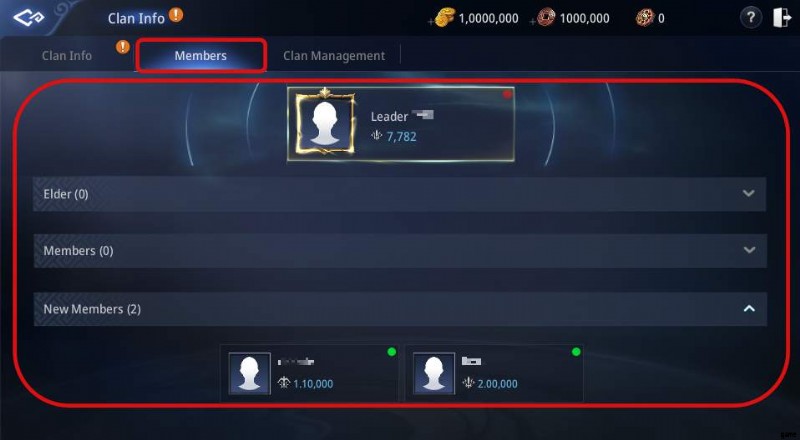This screenshot has height=440, width=800.
Task: Expand the Elder (0) section chevron
Action: (748, 193)
